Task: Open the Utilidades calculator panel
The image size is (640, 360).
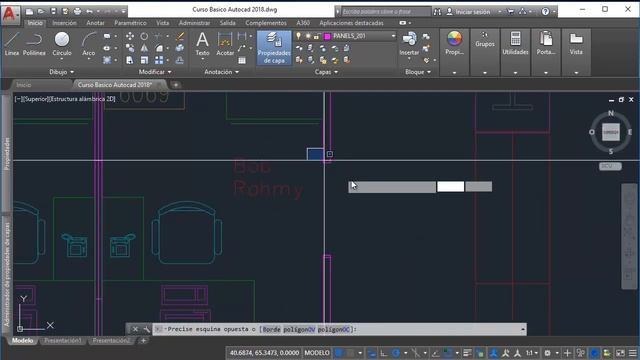Action: point(516,43)
